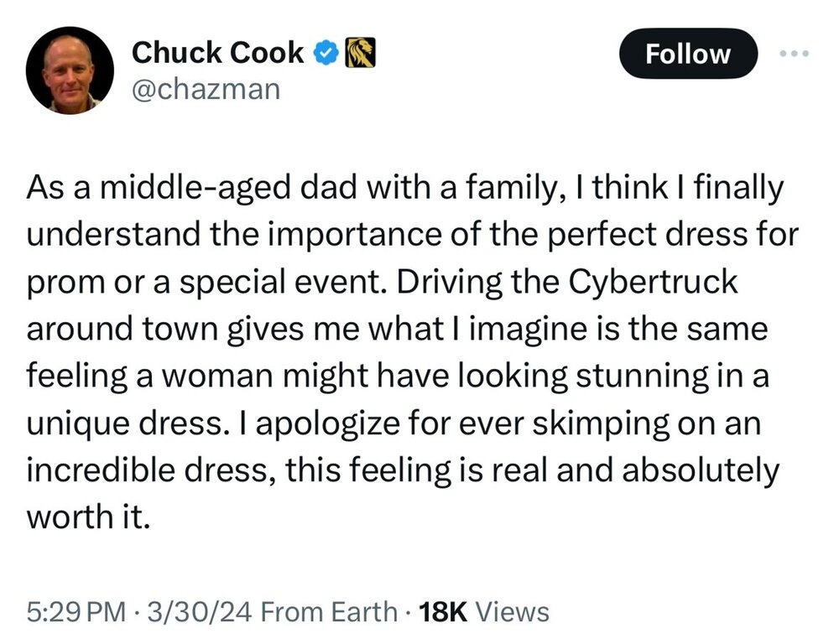Viewport: 839px width, 644px height.
Task: Open the Chuck Cook display name link
Action: click(x=217, y=54)
